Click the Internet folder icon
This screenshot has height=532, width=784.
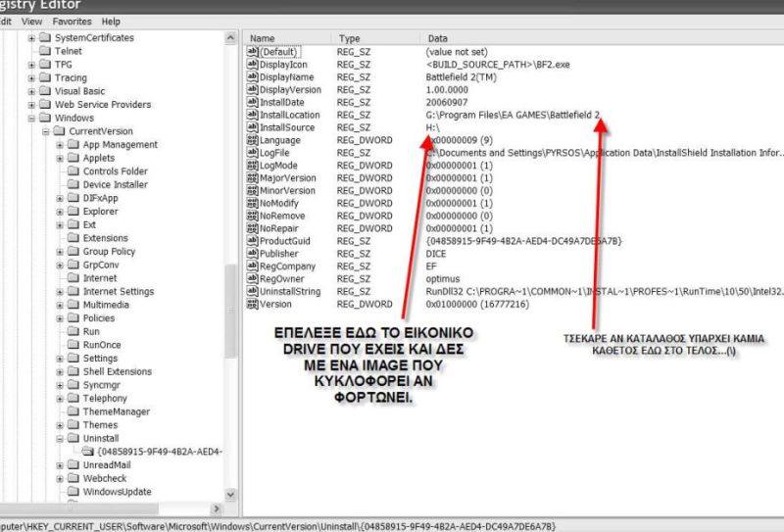[x=73, y=278]
